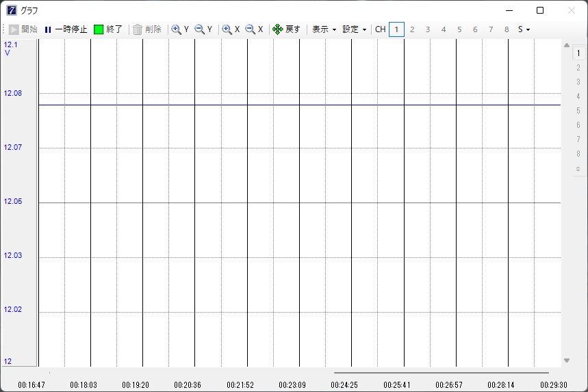Zoom out on the Y axis
Screen dimensions: 588x392
[204, 29]
